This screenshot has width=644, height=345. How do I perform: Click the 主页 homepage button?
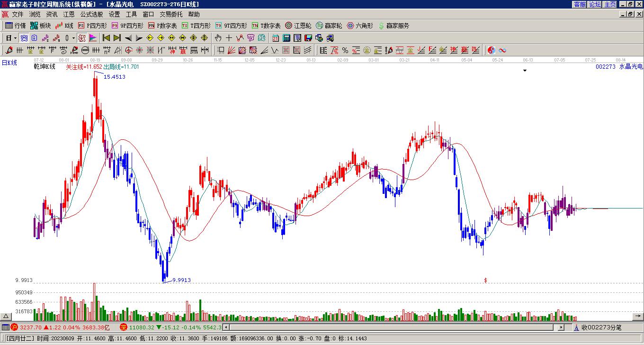[610, 4]
